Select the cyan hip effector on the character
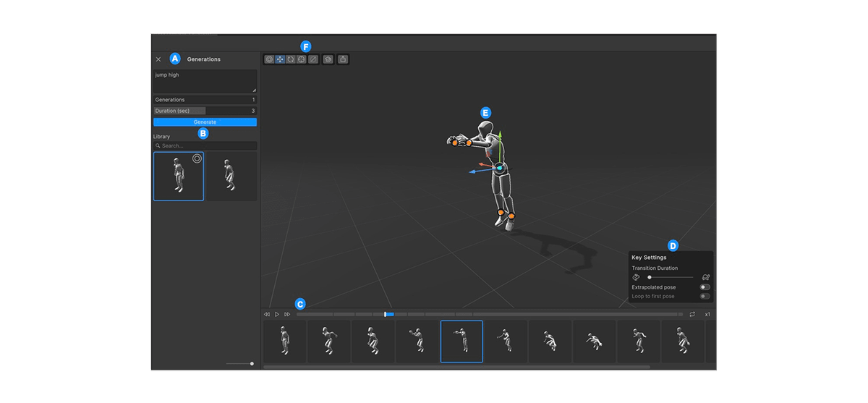Screen dimensions: 868x403 click(x=499, y=167)
